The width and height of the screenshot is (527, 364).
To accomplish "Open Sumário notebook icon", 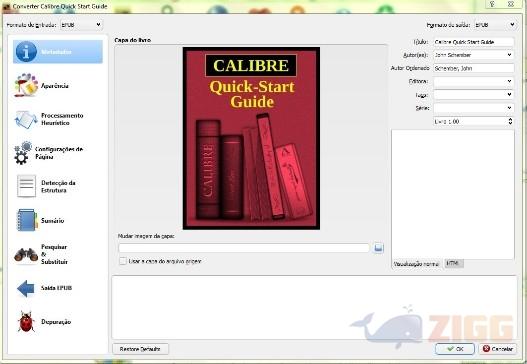I will tap(26, 220).
